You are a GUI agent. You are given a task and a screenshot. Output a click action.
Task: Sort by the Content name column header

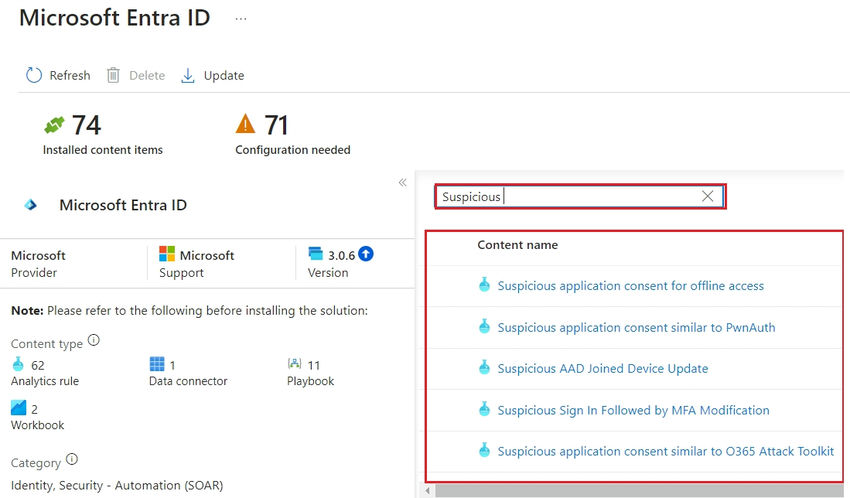click(517, 245)
